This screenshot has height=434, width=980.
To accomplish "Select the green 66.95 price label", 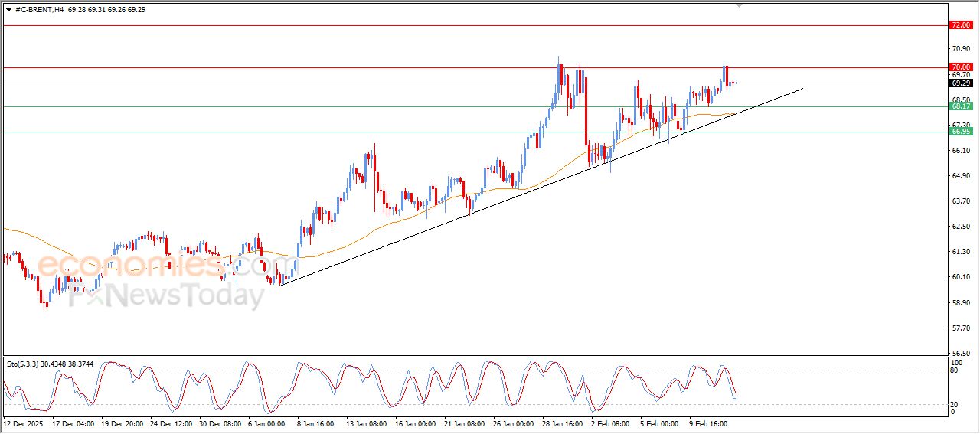I will [x=960, y=132].
